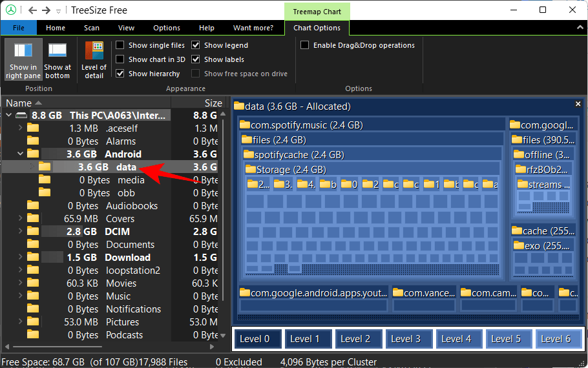
Task: Close the treemap chart pane
Action: tap(578, 104)
